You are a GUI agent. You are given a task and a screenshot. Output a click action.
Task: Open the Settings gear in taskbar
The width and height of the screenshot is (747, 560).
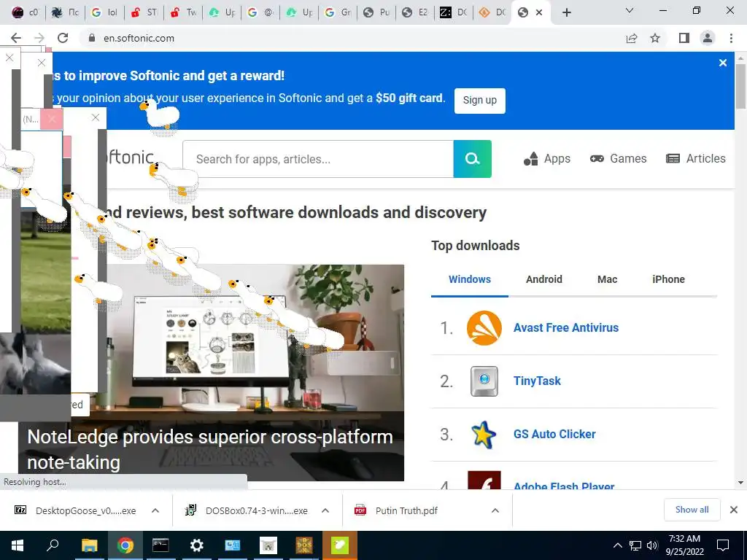point(196,545)
